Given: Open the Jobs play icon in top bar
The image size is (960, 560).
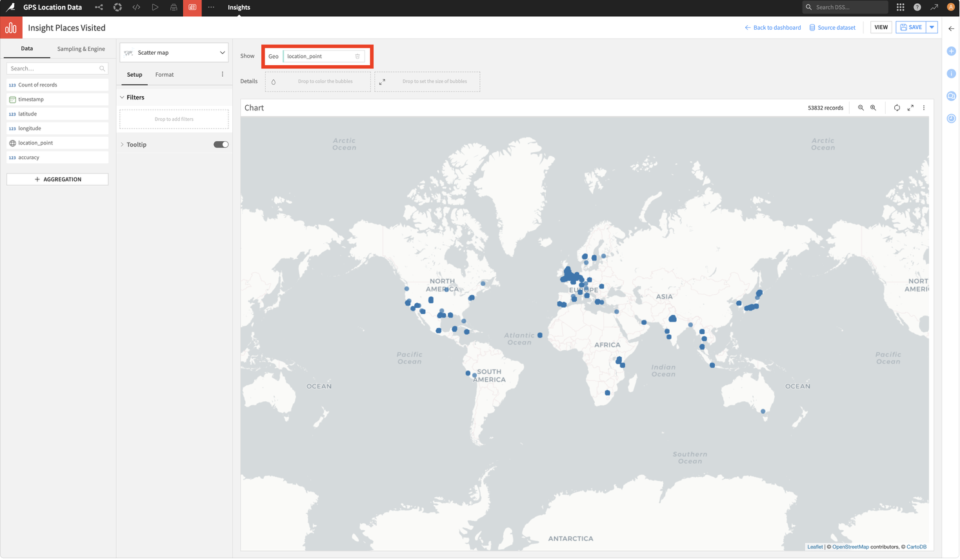Looking at the screenshot, I should 155,7.
